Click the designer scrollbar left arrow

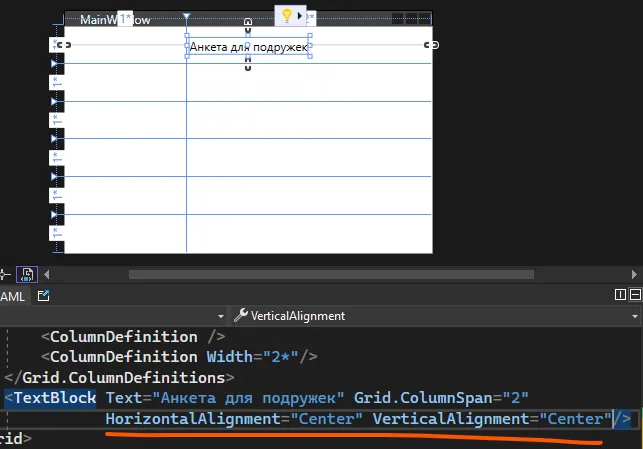click(47, 274)
